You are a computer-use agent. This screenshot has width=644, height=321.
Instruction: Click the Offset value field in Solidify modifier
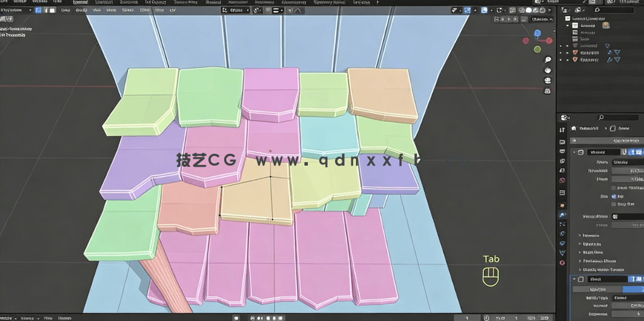coord(628,179)
